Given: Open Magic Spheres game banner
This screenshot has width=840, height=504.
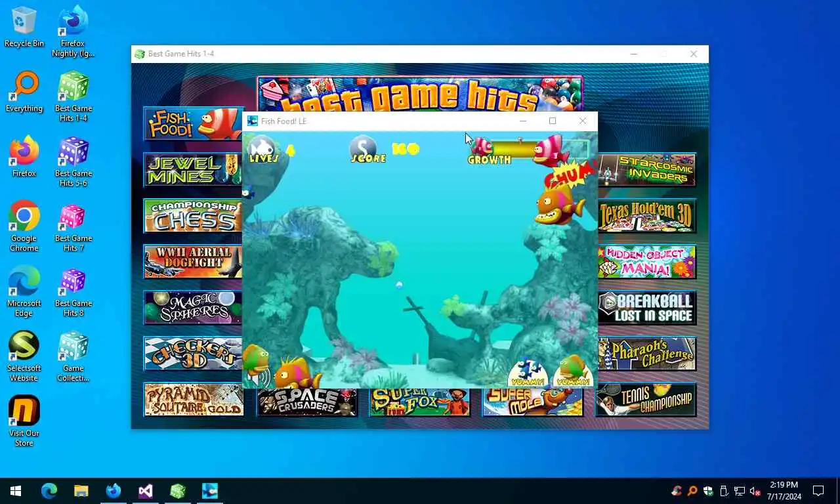Looking at the screenshot, I should coord(193,308).
